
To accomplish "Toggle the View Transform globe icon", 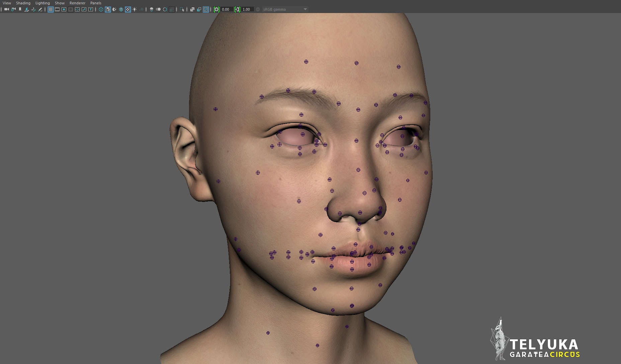I will (x=258, y=9).
